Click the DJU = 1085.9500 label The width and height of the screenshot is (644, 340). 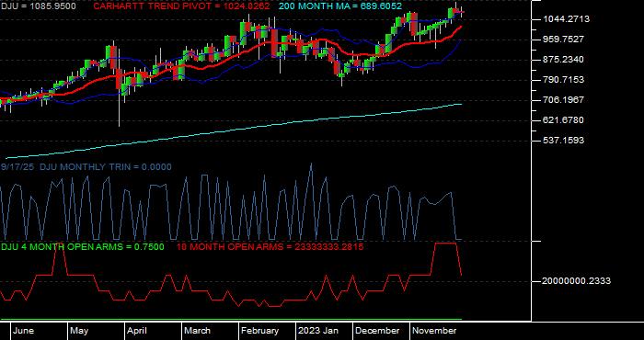pos(38,6)
